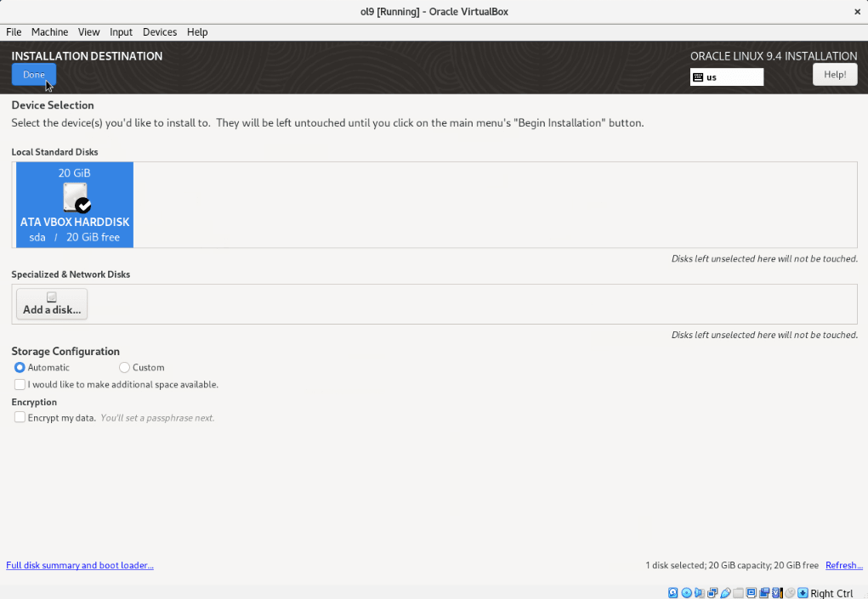Click the CPU virtualization status icon
The height and width of the screenshot is (599, 868).
pyautogui.click(x=777, y=593)
